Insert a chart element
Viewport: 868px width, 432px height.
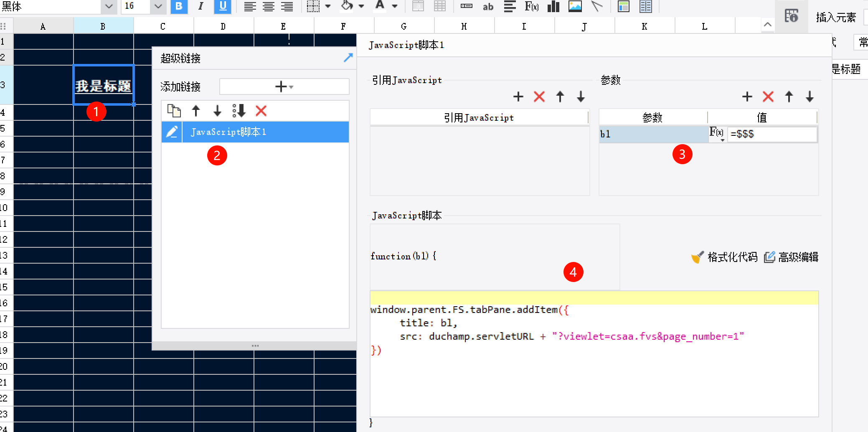553,6
